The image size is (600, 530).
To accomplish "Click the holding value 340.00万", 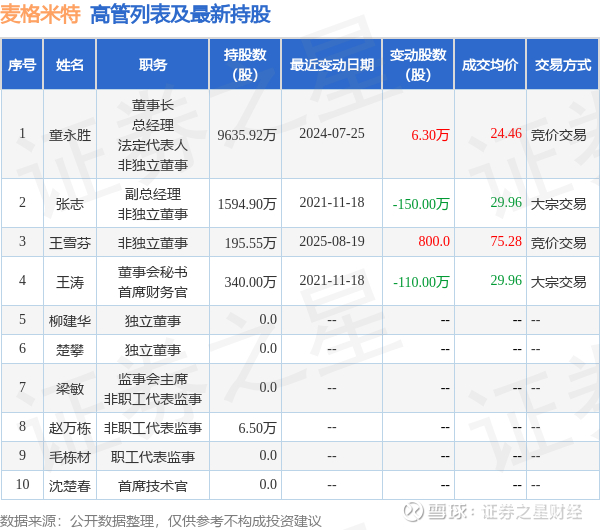I will 251,282.
